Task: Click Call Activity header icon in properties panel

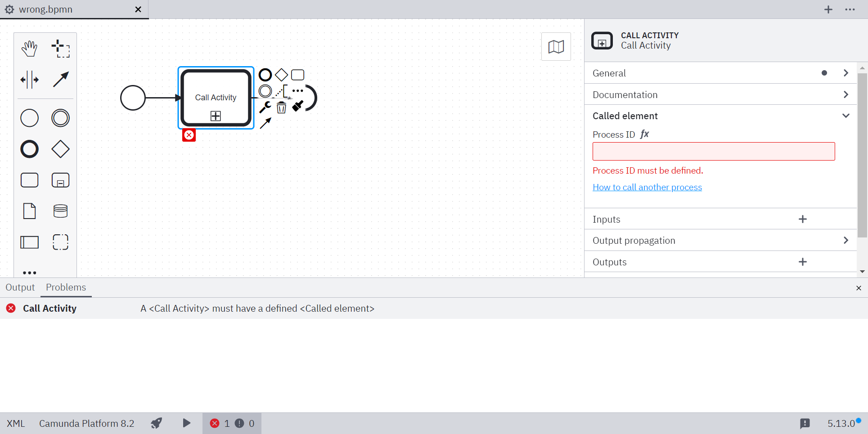Action: tap(602, 41)
